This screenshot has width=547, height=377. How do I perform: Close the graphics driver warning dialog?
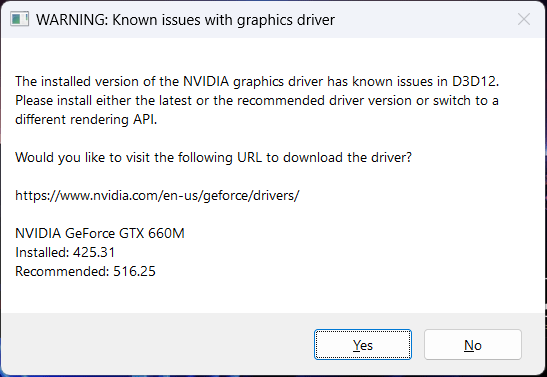524,20
